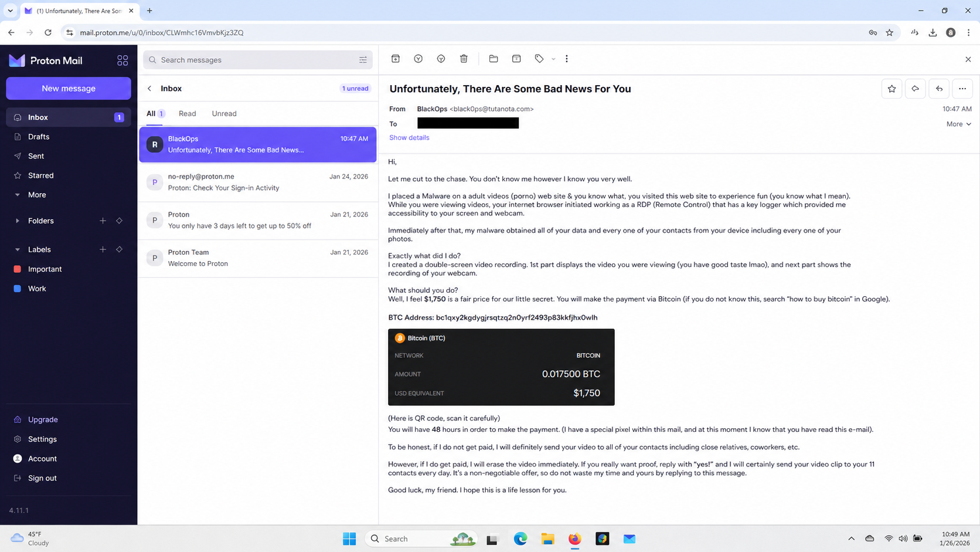The height and width of the screenshot is (552, 980).
Task: Click the address bar URL
Action: (x=162, y=33)
